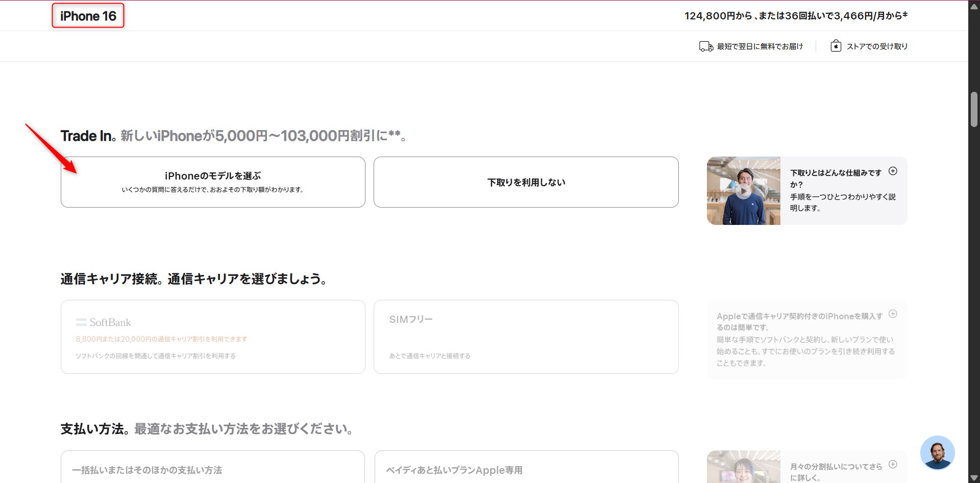The height and width of the screenshot is (483, 980).
Task: Open 'Appleで通信キャリア契約付き' info card
Action: [x=807, y=340]
